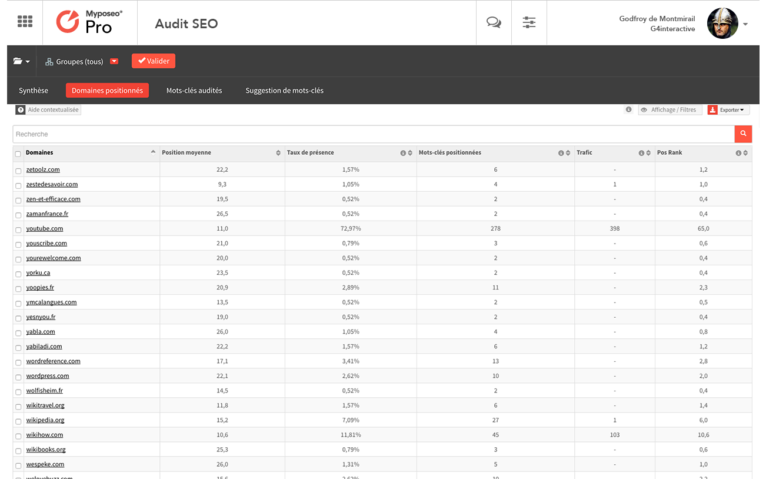Viewport: 766px width, 479px height.
Task: Open the yabiladi.com domain link
Action: (x=44, y=346)
